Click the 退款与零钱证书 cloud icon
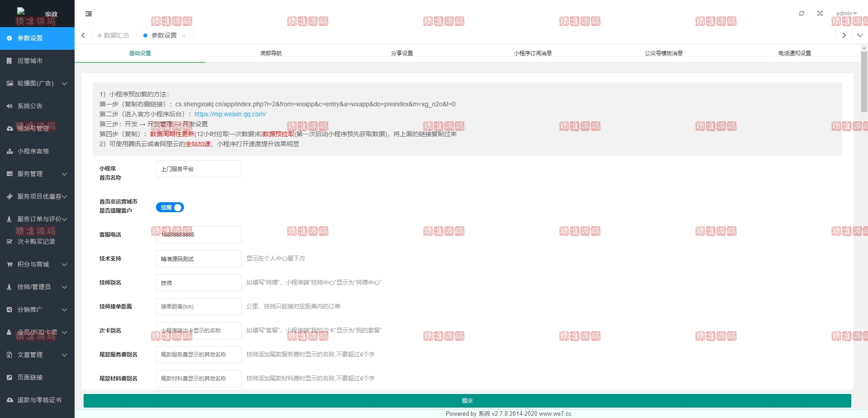Image resolution: width=868 pixels, height=418 pixels. [x=9, y=400]
